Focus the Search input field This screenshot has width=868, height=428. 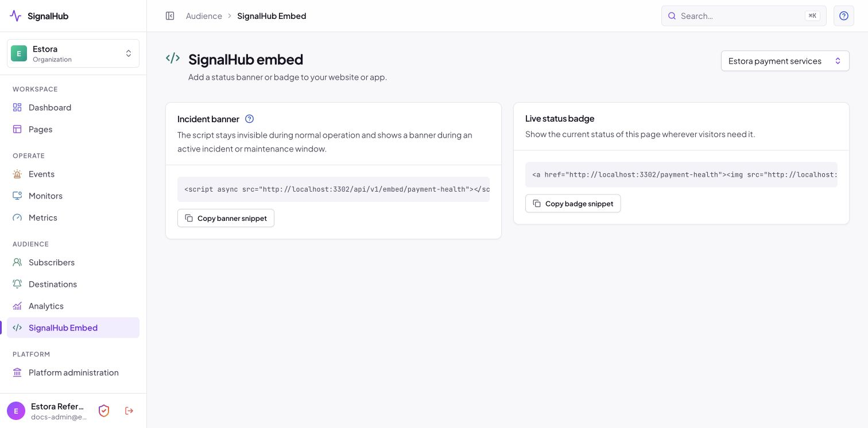pos(743,16)
